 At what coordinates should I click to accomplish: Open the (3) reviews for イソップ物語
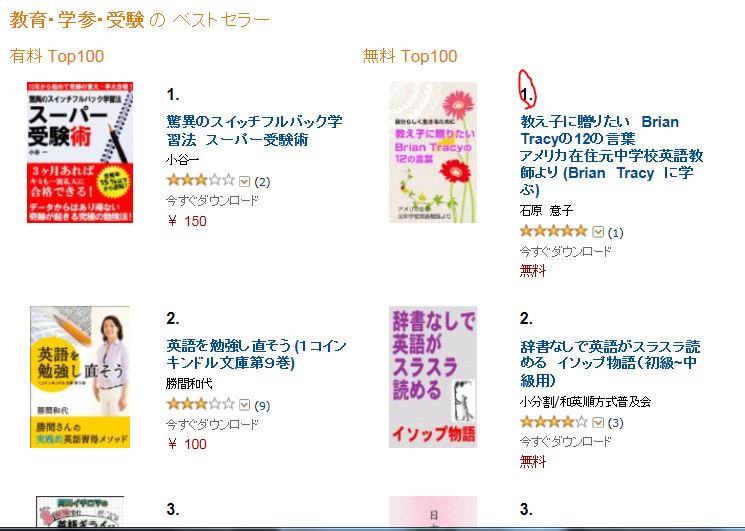pos(616,423)
